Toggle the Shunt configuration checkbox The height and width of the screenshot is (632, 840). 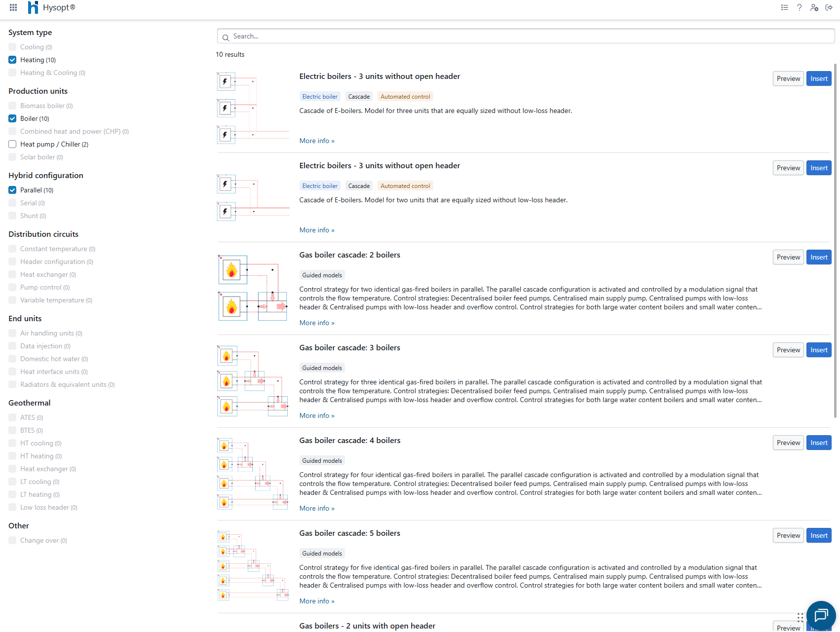(12, 216)
